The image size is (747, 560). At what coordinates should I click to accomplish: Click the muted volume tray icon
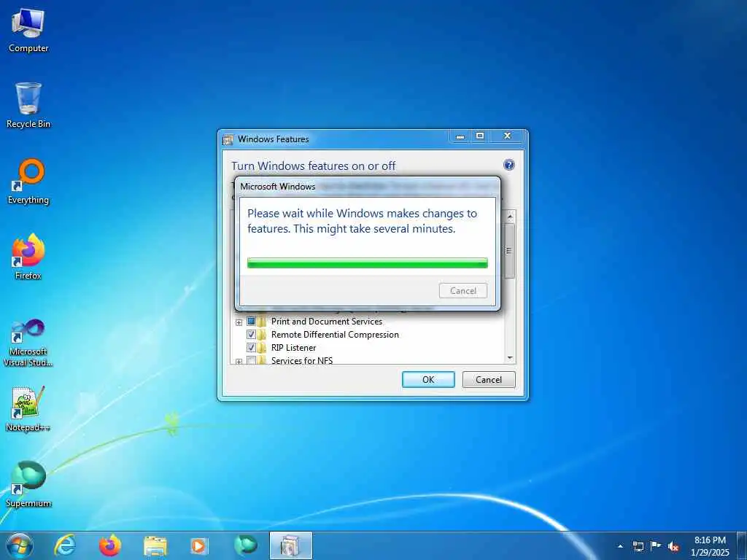click(x=673, y=546)
